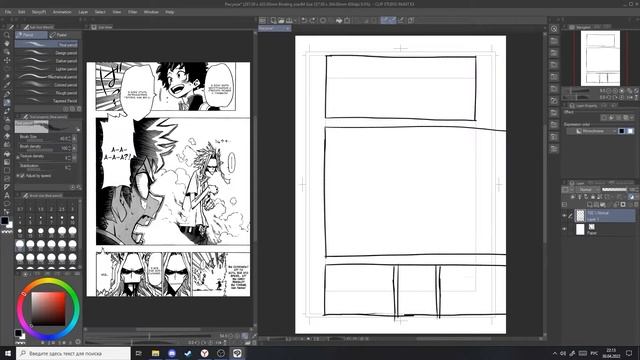Open File Explorer from the taskbar
Screen dimensions: 640x360
click(x=156, y=353)
